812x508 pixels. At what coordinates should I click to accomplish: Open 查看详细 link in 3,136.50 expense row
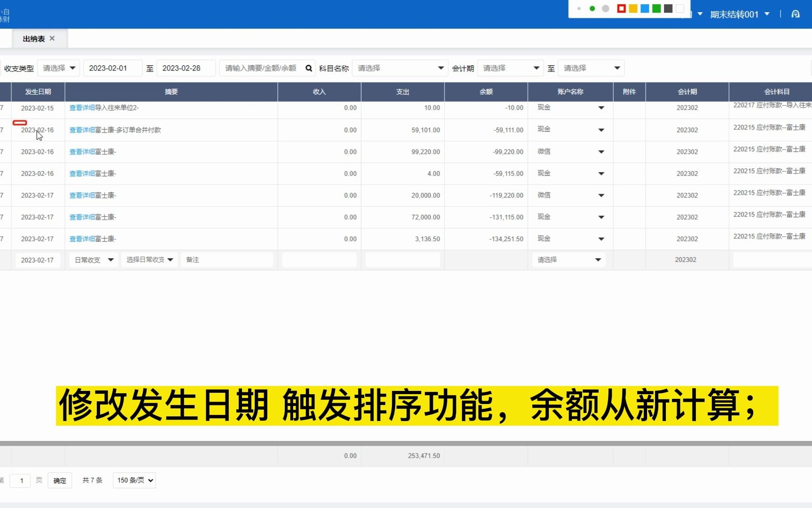coord(82,239)
